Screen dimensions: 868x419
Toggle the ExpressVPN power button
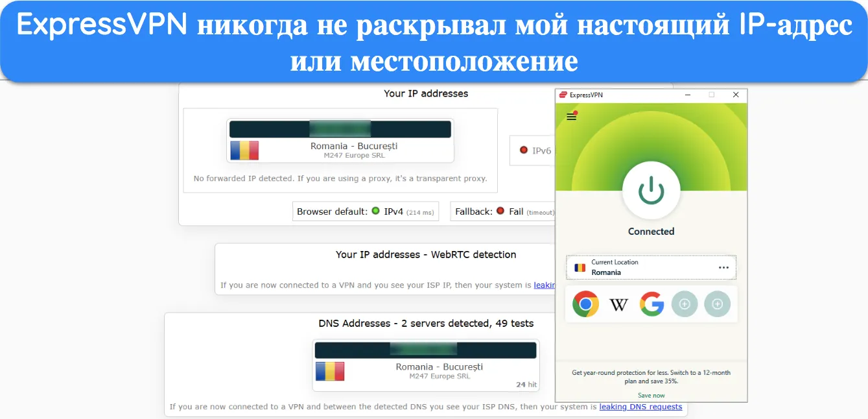point(651,190)
